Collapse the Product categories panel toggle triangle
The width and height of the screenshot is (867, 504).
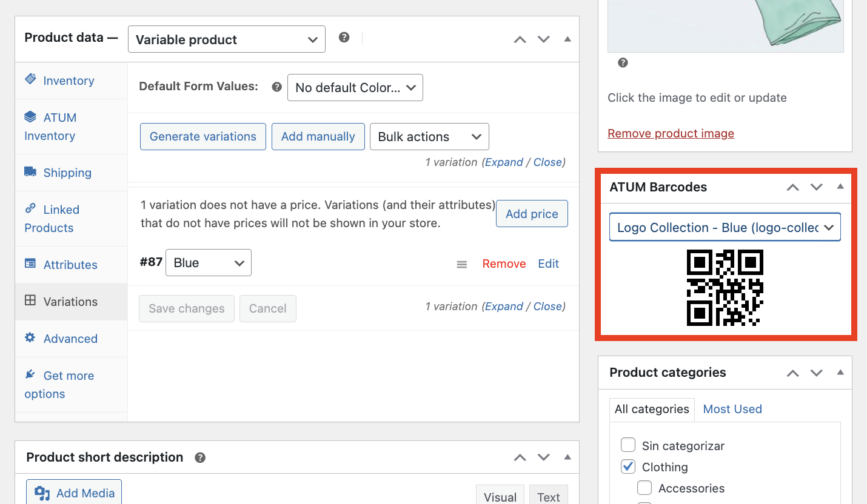[840, 373]
